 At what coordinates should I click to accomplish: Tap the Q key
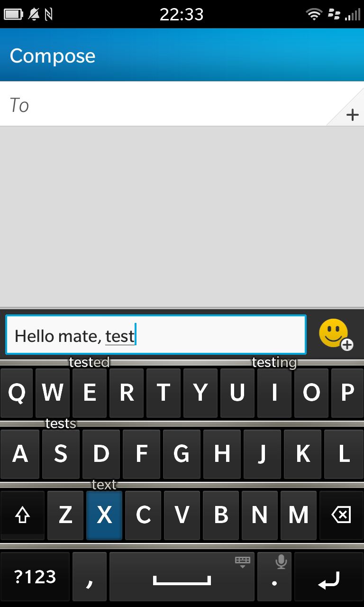pos(17,393)
